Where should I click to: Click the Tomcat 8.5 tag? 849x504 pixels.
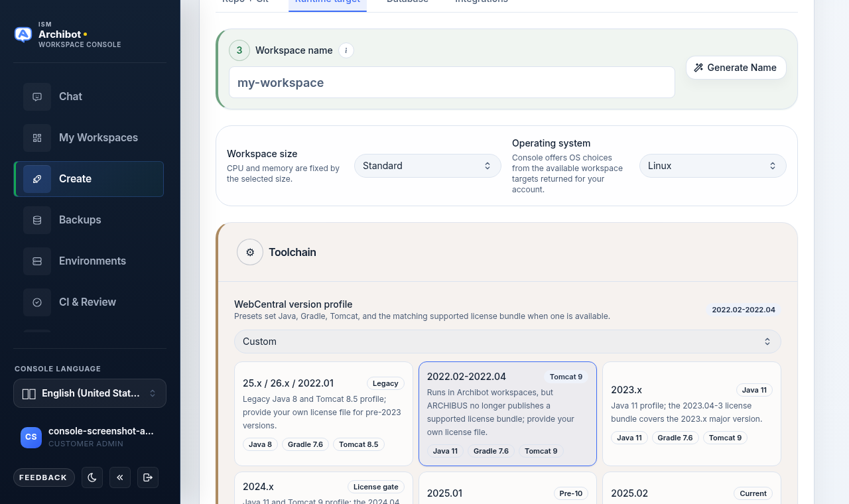(x=359, y=444)
